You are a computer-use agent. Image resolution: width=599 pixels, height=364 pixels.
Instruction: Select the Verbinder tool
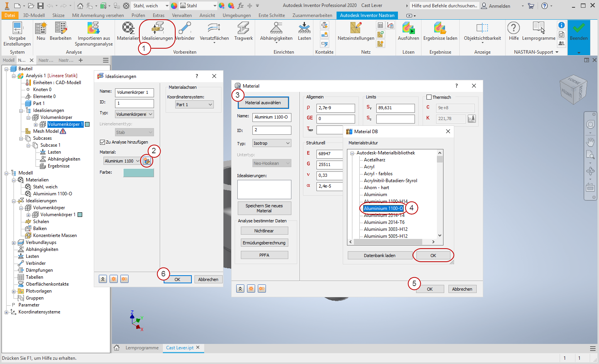(x=185, y=31)
